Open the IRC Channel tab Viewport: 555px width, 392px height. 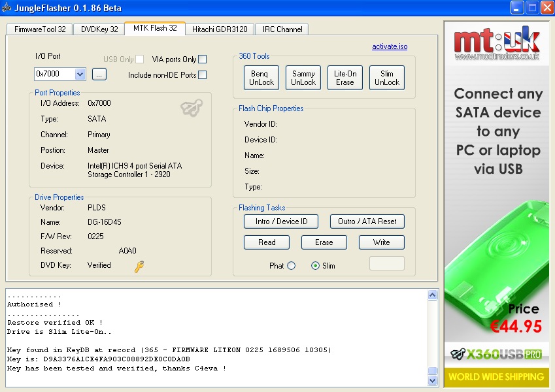(x=282, y=29)
